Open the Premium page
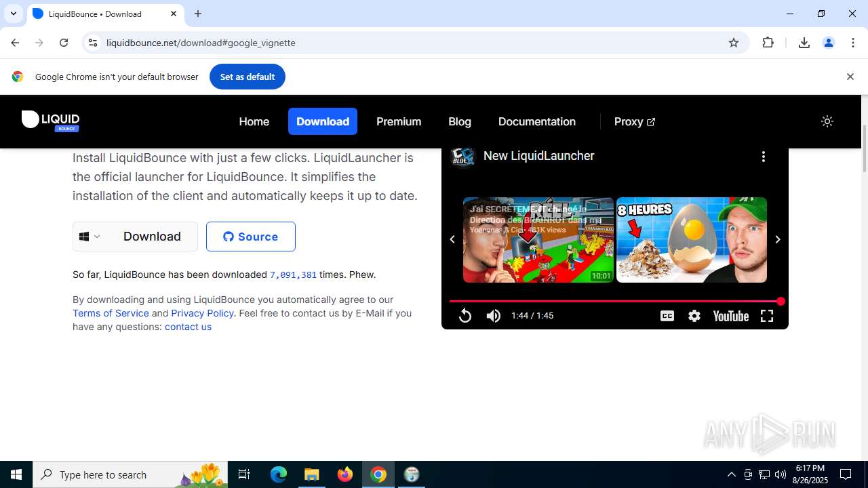This screenshot has width=868, height=488. pyautogui.click(x=399, y=121)
